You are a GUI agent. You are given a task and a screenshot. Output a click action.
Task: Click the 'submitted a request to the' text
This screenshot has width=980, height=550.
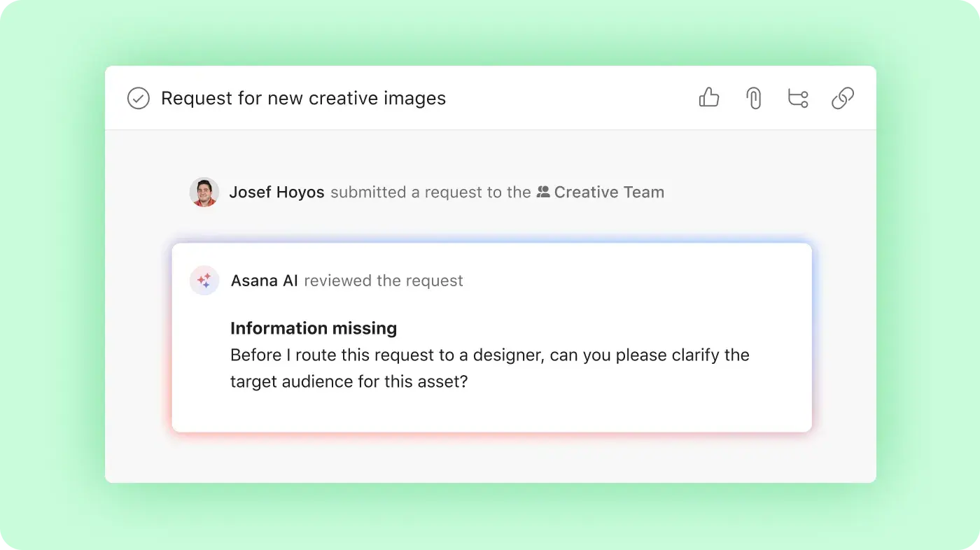coord(430,192)
